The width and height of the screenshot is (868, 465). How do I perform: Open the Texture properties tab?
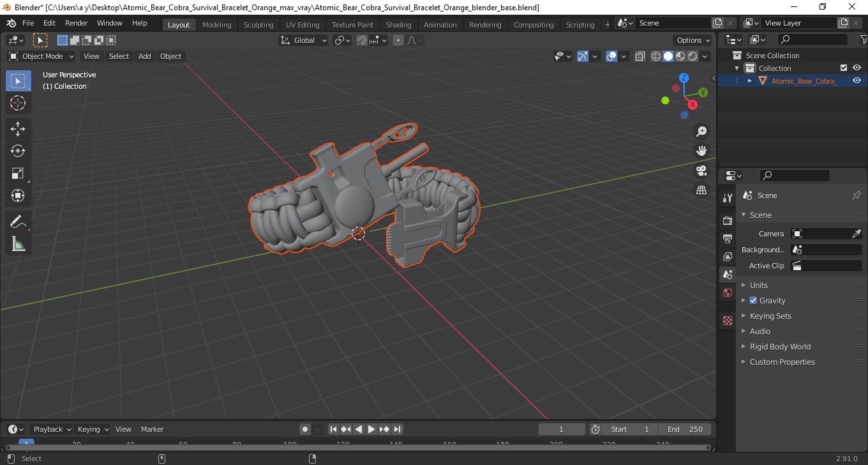(728, 321)
